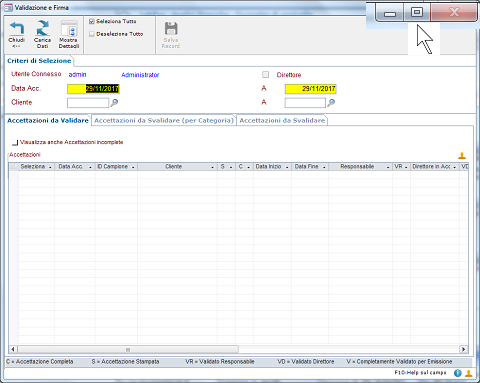Open the ID Campione column dropdown

pyautogui.click(x=133, y=167)
